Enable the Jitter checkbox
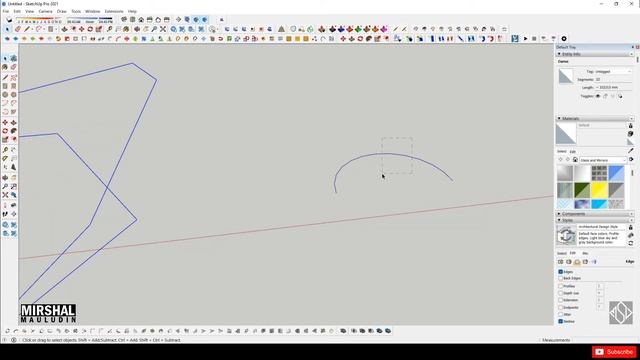The height and width of the screenshot is (360, 640). (x=561, y=314)
